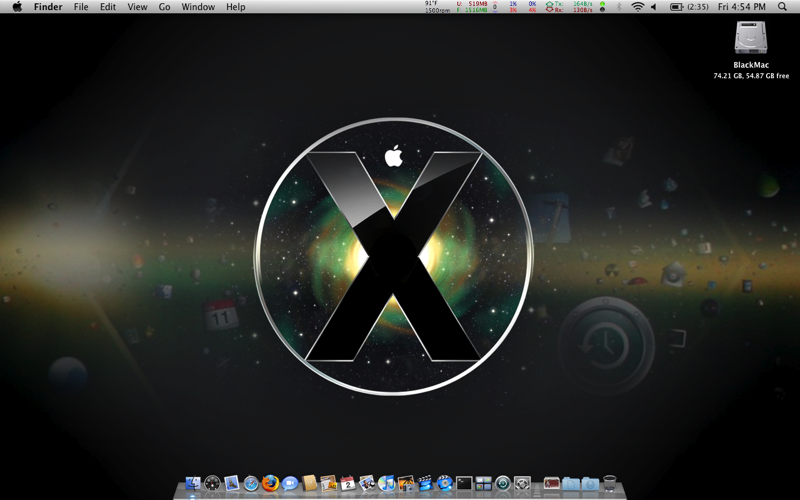The height and width of the screenshot is (500, 800).
Task: Open the Trash in the Dock
Action: point(610,483)
